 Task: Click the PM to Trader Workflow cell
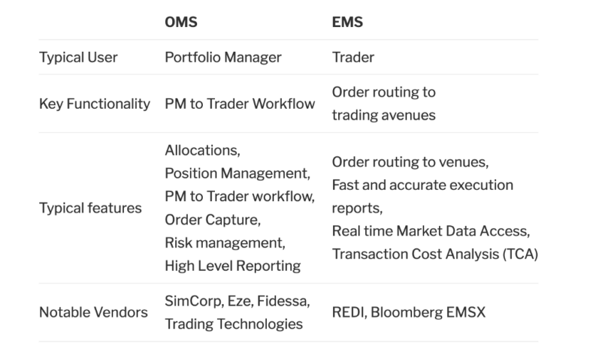click(x=240, y=104)
